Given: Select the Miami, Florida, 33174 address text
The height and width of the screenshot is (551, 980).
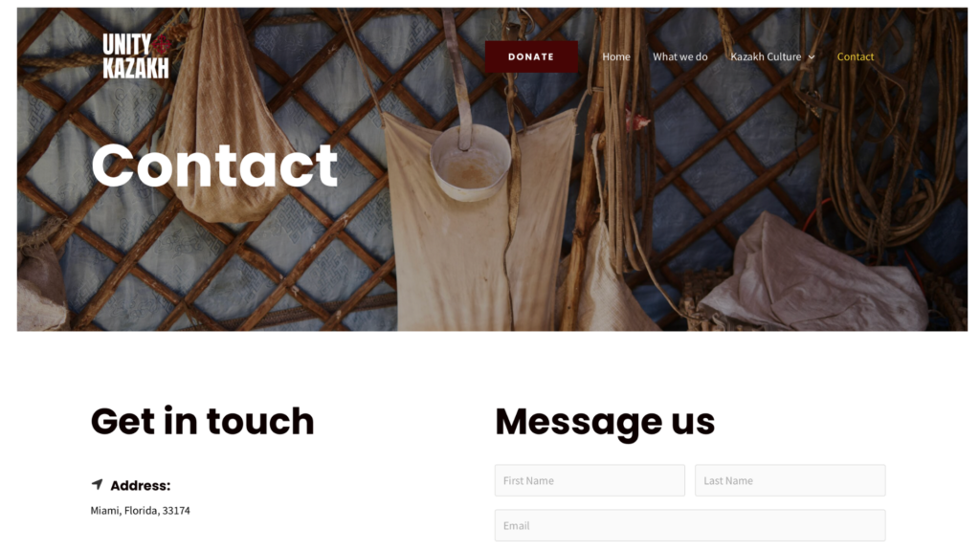Looking at the screenshot, I should click(140, 511).
